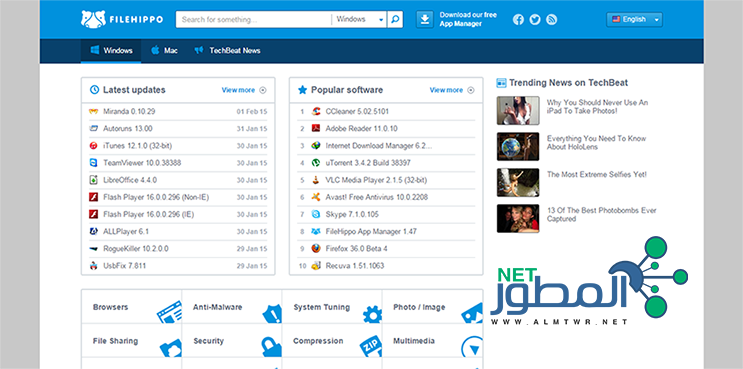Click in the Search for something field

point(254,19)
